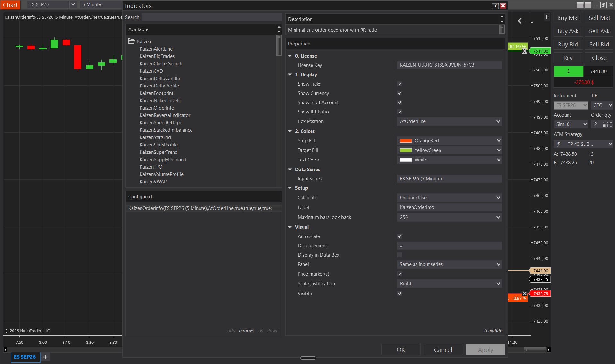Select the configured KaizenOrderInfo indicator entry
This screenshot has width=615, height=364.
(203, 208)
